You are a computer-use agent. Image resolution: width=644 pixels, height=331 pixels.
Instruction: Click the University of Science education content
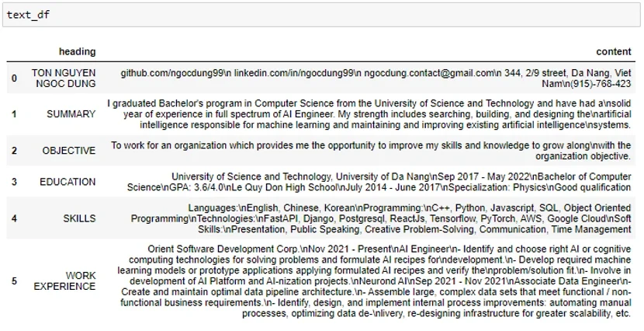click(x=379, y=182)
